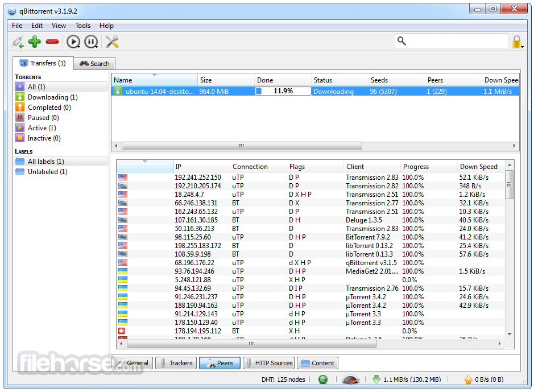The width and height of the screenshot is (534, 392).
Task: Open Options with the tools icon
Action: pos(112,42)
